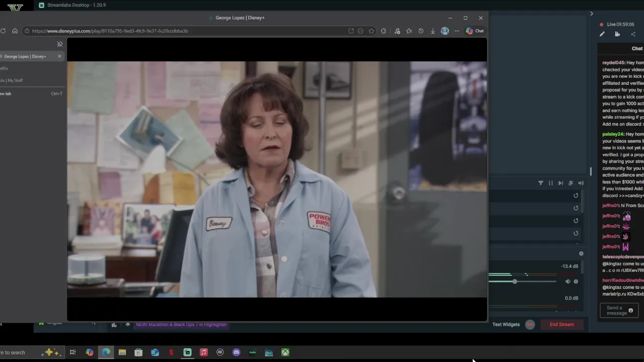The image size is (644, 362).
Task: Open the chat emoji picker
Action: pos(631,311)
